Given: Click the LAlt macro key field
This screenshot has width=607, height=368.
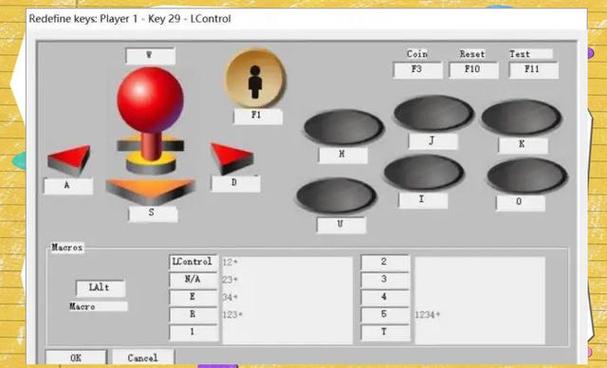Looking at the screenshot, I should [x=100, y=288].
